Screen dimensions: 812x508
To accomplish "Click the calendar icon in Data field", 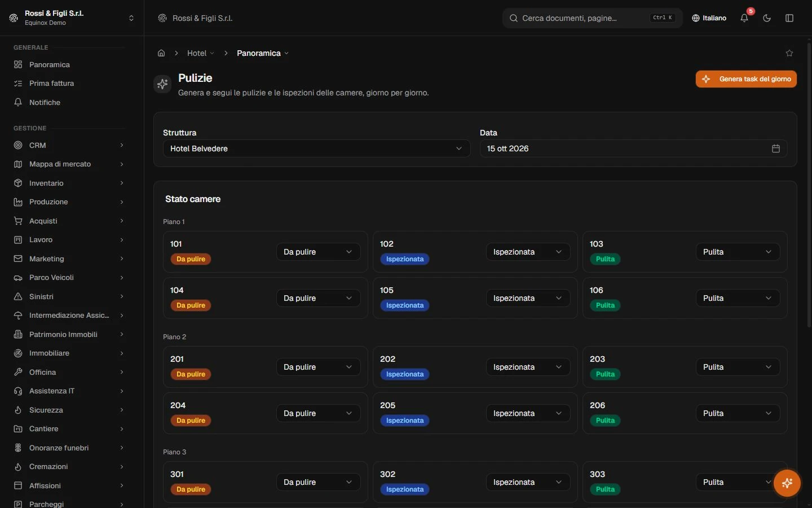I will (776, 148).
